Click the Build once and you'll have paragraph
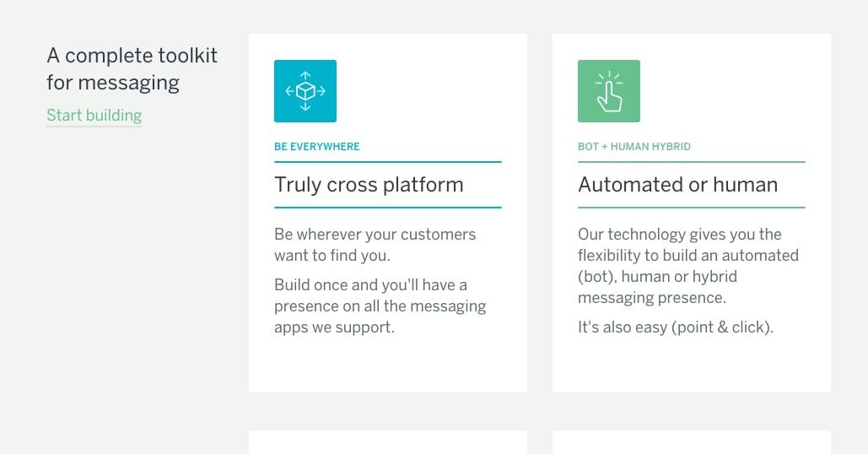 tap(380, 305)
